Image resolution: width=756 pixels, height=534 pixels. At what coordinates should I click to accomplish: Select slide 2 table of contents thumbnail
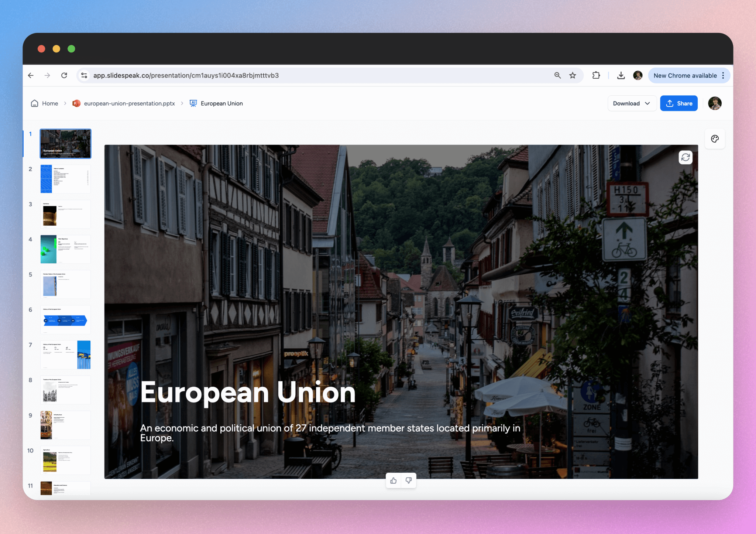[x=65, y=179]
